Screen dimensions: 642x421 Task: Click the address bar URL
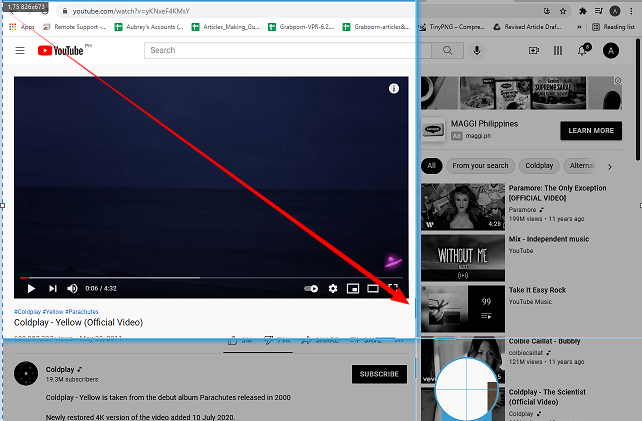click(x=131, y=11)
